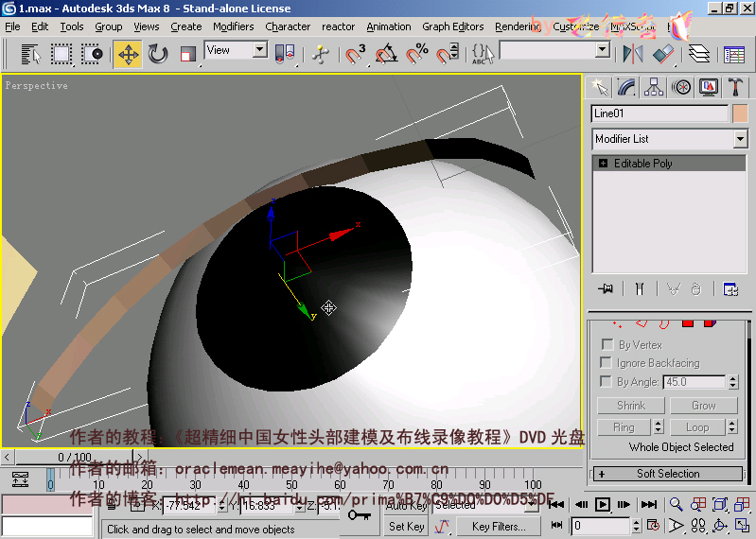
Task: Activate the Select and Rotate tool
Action: 158,54
